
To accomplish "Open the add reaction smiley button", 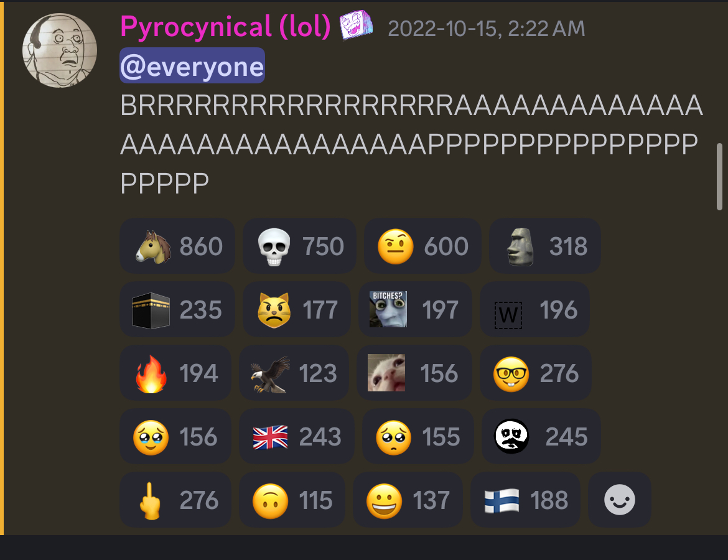I will [x=620, y=500].
